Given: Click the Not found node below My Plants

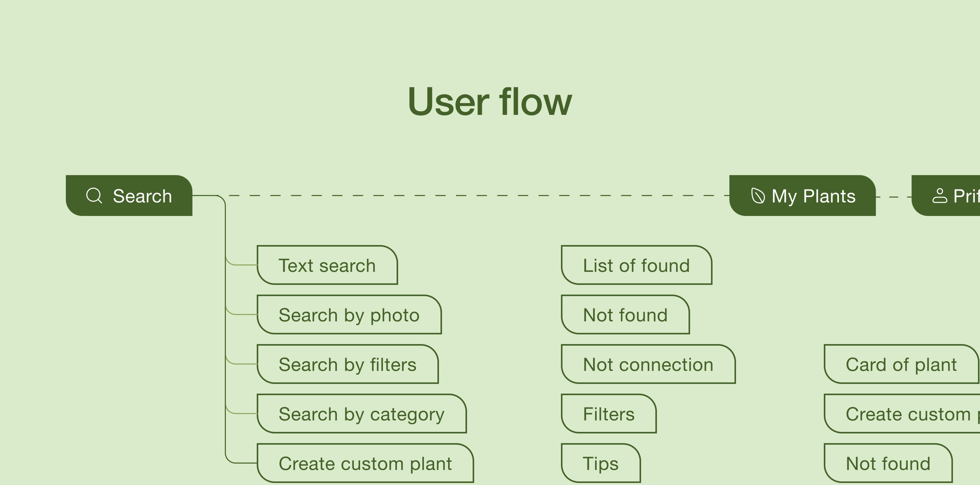Looking at the screenshot, I should pyautogui.click(x=888, y=463).
